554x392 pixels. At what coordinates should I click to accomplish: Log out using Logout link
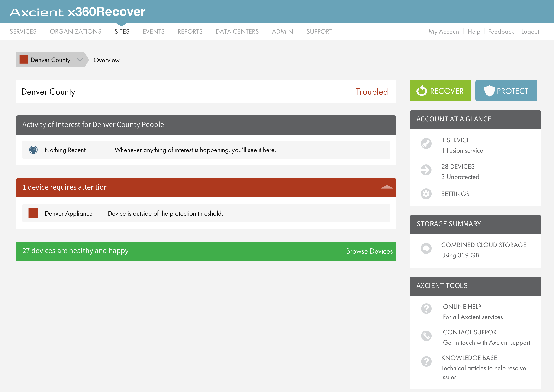click(x=530, y=32)
